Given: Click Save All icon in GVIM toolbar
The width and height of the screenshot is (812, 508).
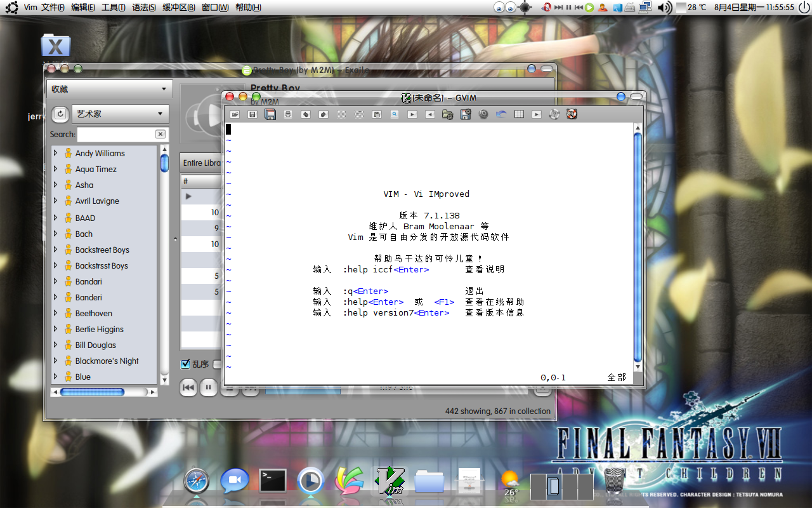Looking at the screenshot, I should [270, 114].
